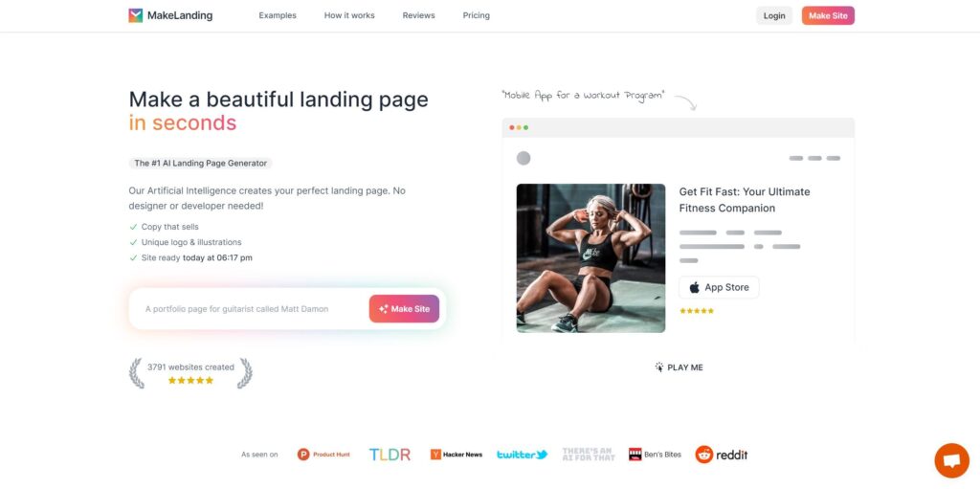Viewport: 980px width, 489px height.
Task: Open the Twitter logo link
Action: (x=522, y=455)
